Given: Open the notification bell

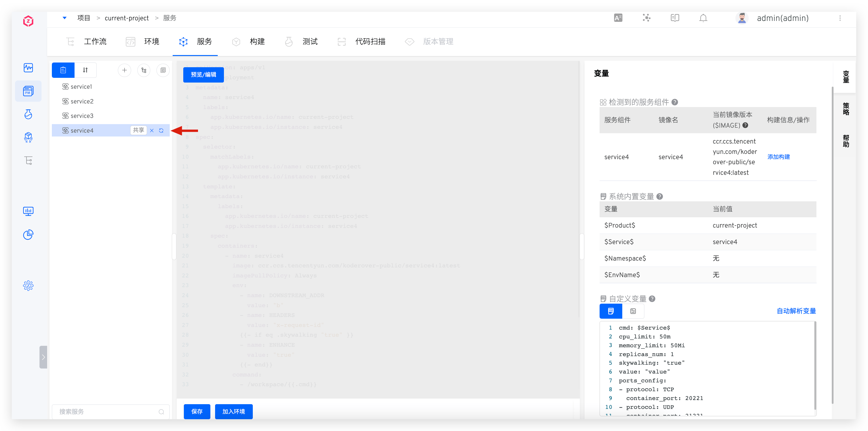Looking at the screenshot, I should pos(703,18).
